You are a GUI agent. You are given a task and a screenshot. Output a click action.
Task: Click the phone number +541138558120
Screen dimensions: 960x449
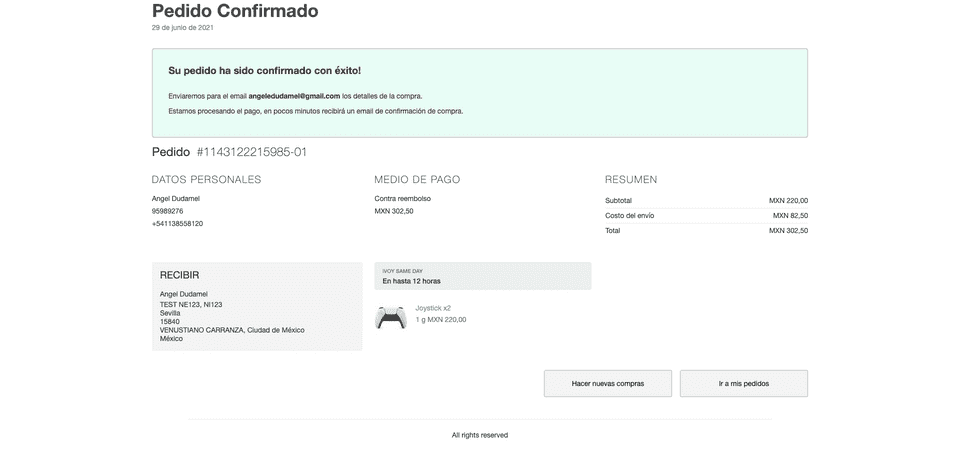(x=178, y=224)
